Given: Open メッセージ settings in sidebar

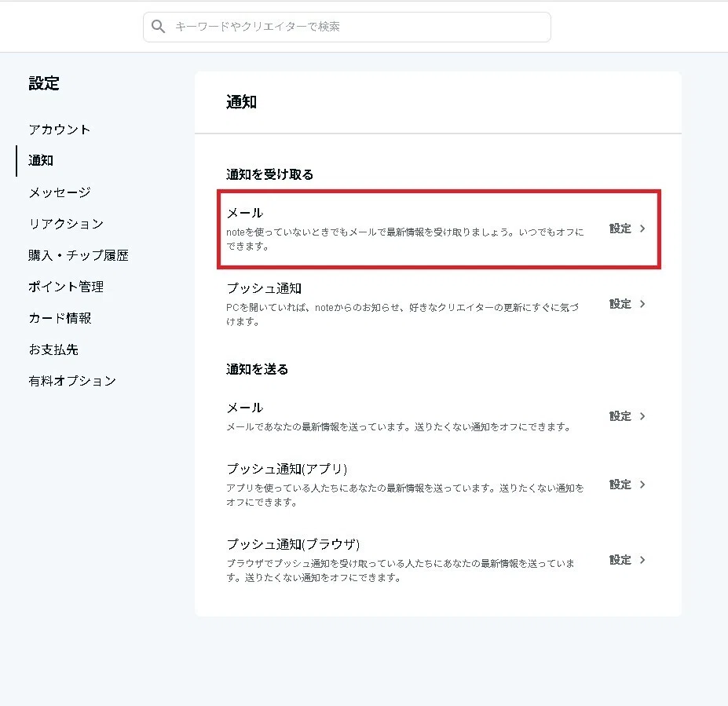Looking at the screenshot, I should (x=60, y=192).
